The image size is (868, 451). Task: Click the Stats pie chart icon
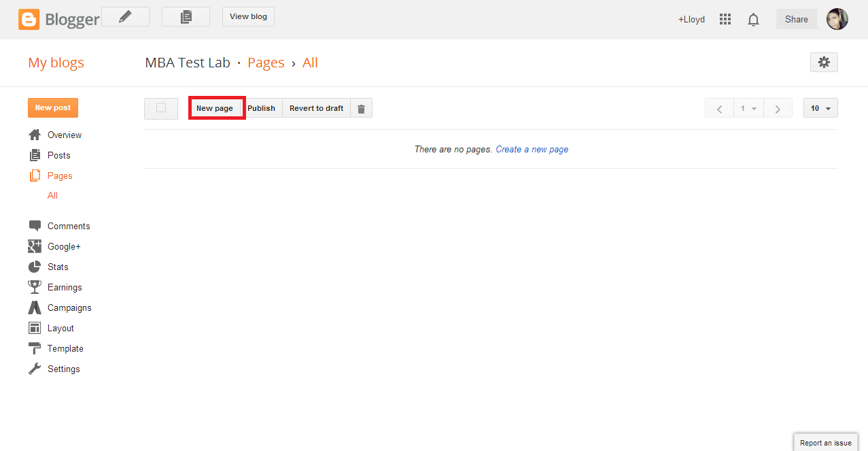pos(35,267)
